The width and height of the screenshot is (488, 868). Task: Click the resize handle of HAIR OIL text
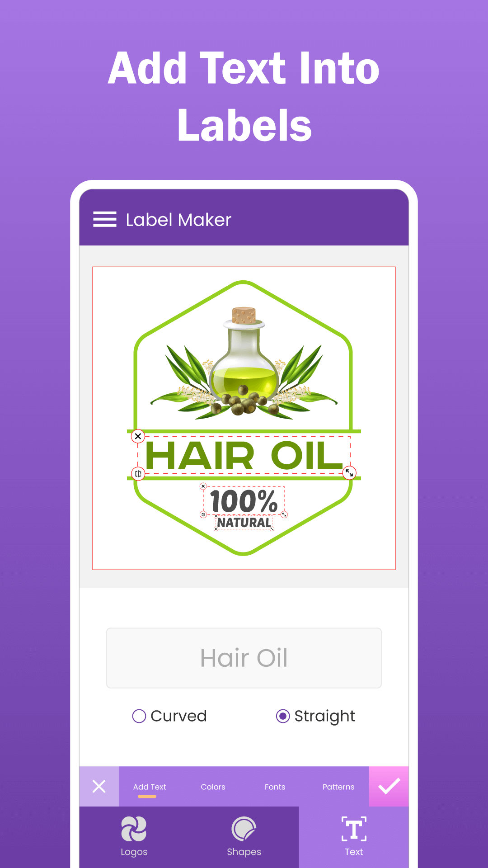pyautogui.click(x=349, y=473)
